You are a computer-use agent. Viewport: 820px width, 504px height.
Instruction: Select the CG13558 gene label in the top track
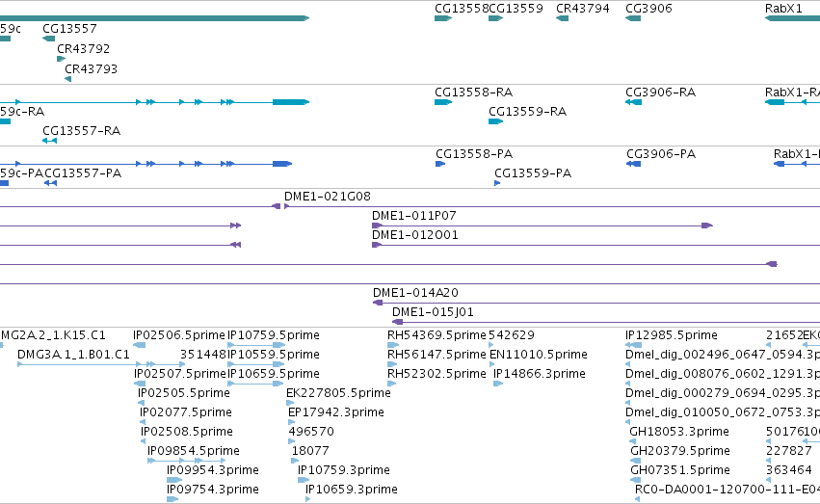tap(462, 9)
